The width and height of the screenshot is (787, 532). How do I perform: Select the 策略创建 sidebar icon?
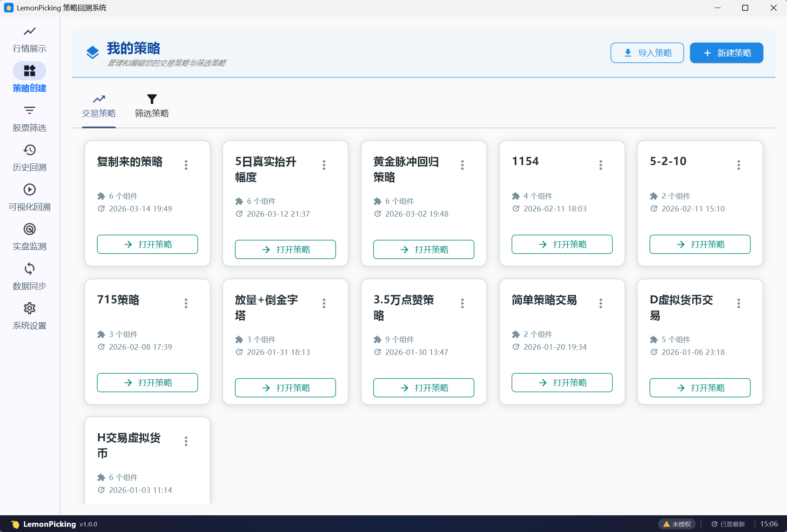29,78
